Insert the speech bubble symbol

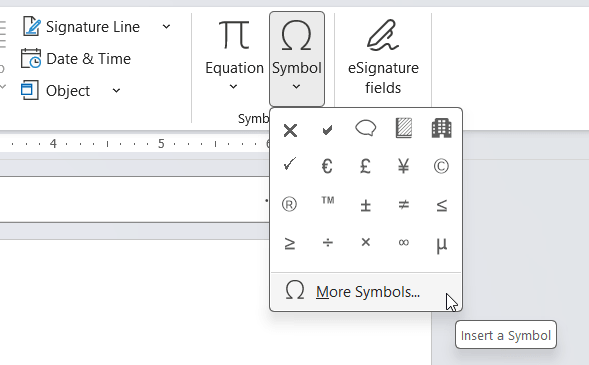(365, 129)
